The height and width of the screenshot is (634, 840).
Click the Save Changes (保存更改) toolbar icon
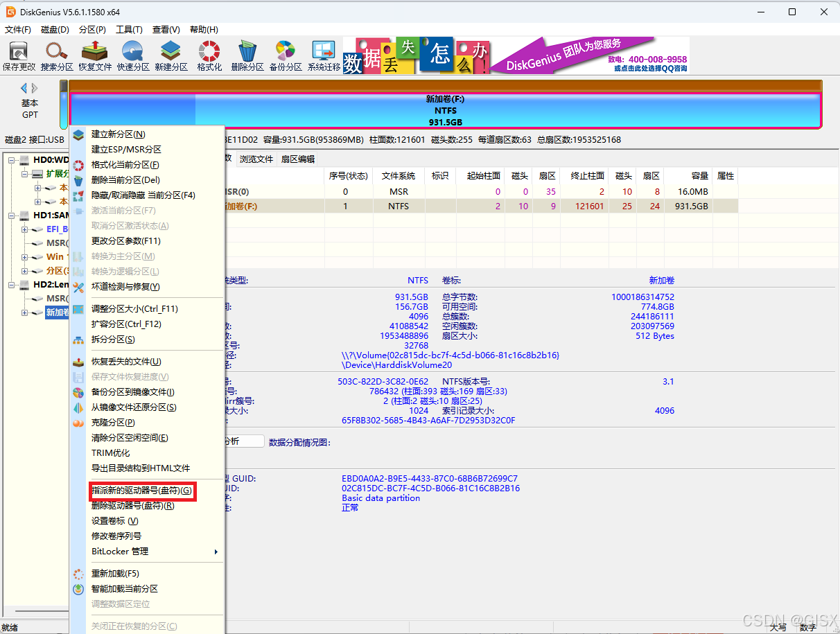point(19,55)
